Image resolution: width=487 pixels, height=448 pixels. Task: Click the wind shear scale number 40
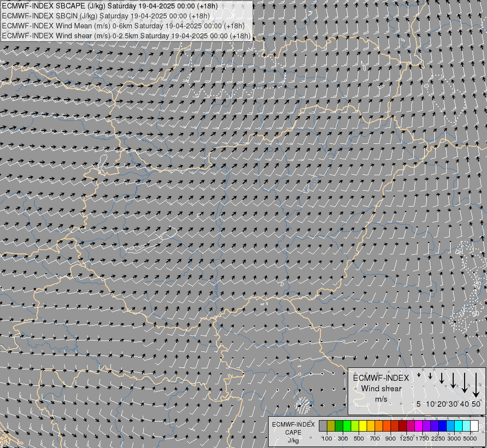[x=465, y=404]
